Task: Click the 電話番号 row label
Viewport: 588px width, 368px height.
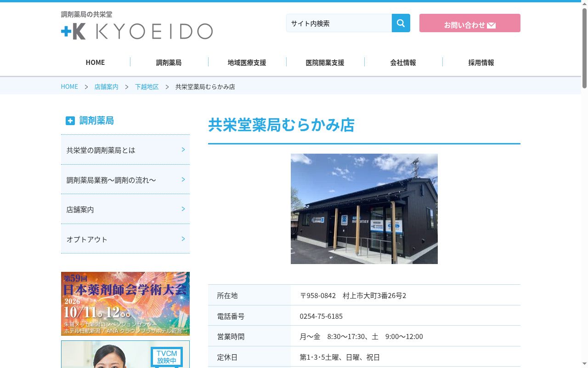Action: (x=231, y=316)
